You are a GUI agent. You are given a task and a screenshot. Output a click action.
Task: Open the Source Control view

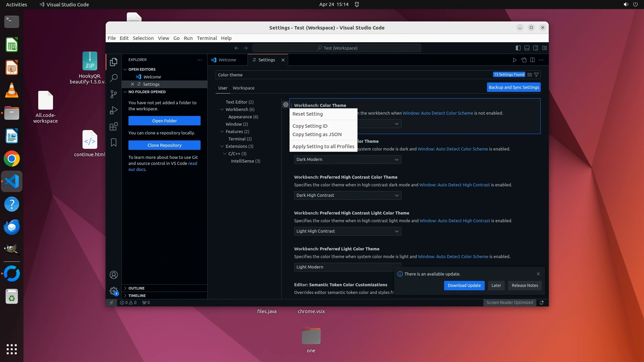114,94
